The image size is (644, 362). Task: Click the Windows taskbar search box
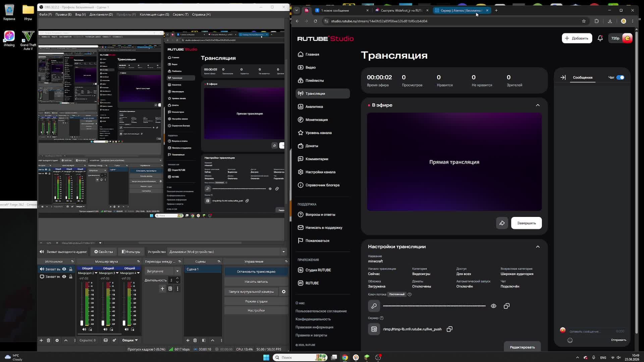point(300,357)
